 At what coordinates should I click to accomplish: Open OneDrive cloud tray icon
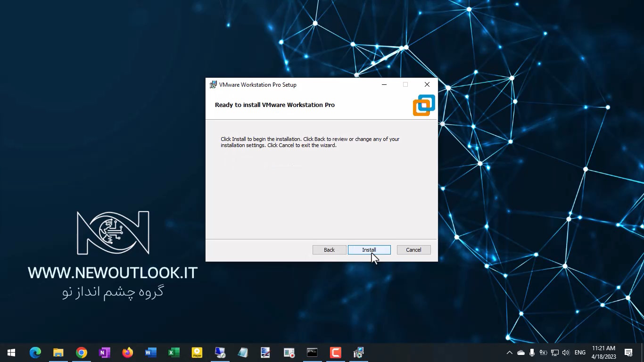[521, 353]
